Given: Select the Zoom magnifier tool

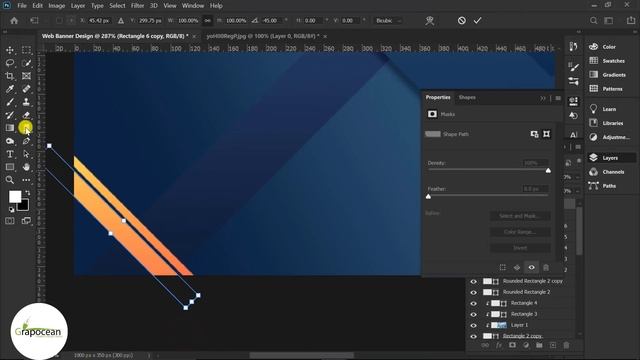Looking at the screenshot, I should tap(10, 180).
